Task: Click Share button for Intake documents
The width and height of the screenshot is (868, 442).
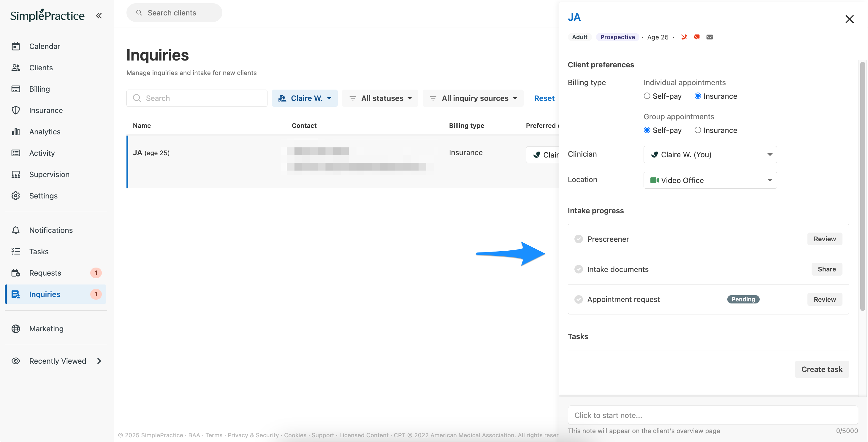Action: point(826,269)
